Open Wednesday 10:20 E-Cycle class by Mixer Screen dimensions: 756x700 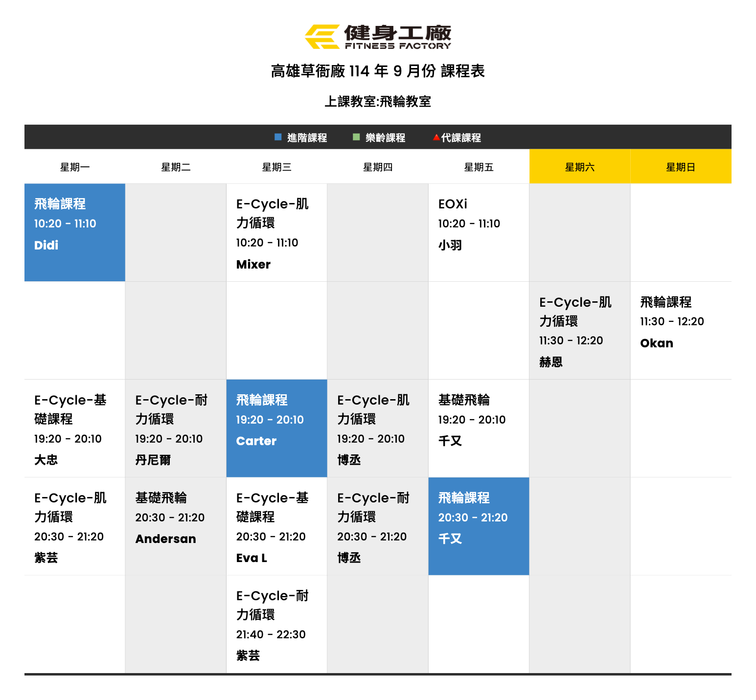(x=277, y=233)
